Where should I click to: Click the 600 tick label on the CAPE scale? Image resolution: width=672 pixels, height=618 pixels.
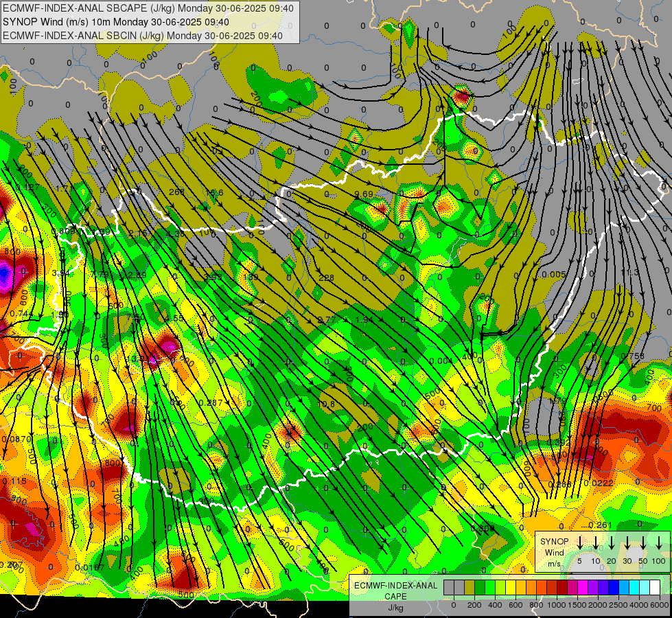click(515, 605)
